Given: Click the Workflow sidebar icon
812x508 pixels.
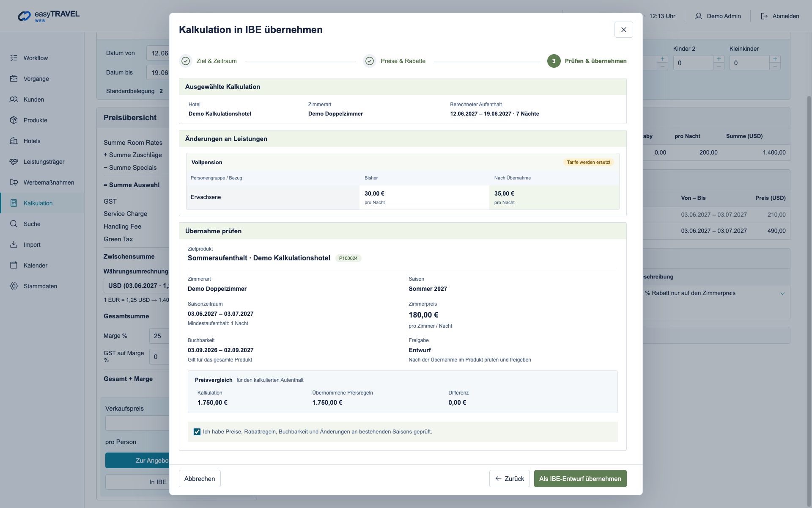Looking at the screenshot, I should [x=14, y=58].
